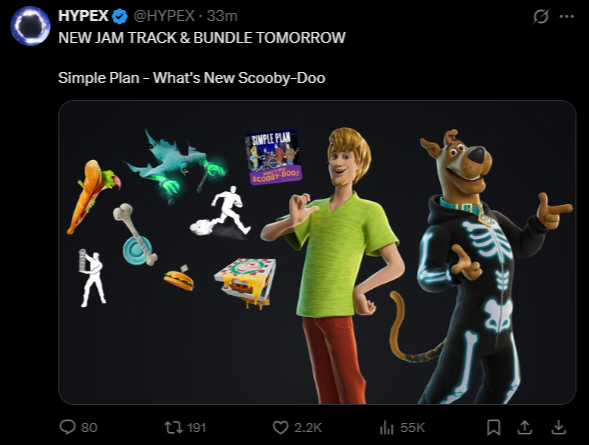Open the Scooby-Doo bundle image
The height and width of the screenshot is (445, 589).
[x=317, y=252]
